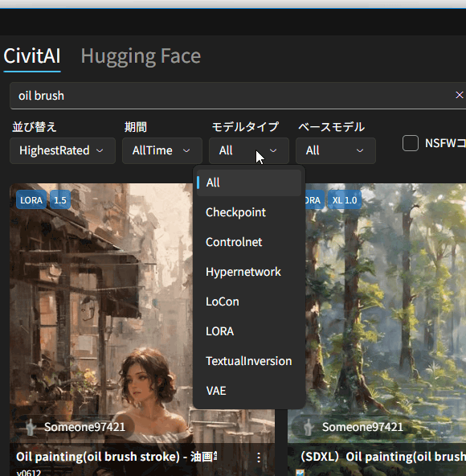The height and width of the screenshot is (476, 466).
Task: Pick LoCon from the dropdown list
Action: click(x=249, y=302)
